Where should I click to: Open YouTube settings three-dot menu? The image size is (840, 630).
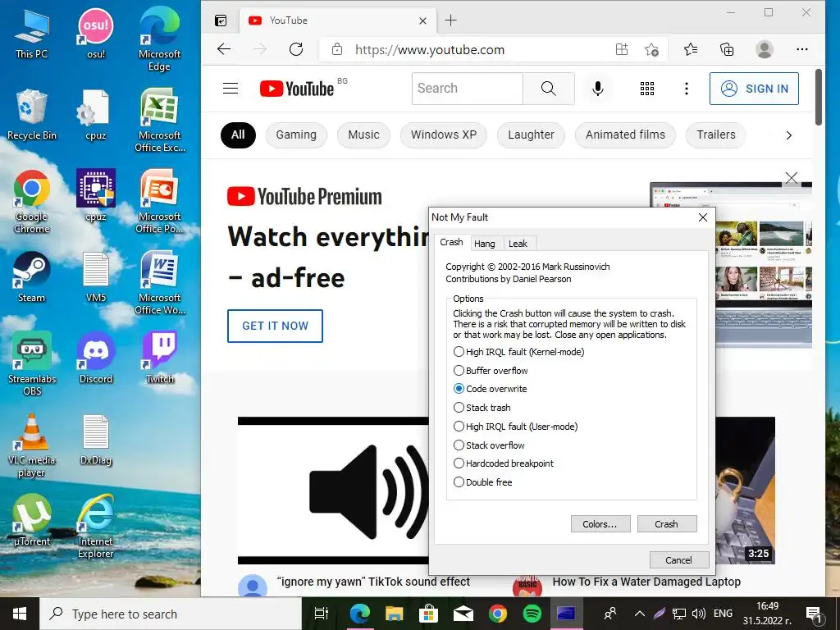(x=687, y=89)
